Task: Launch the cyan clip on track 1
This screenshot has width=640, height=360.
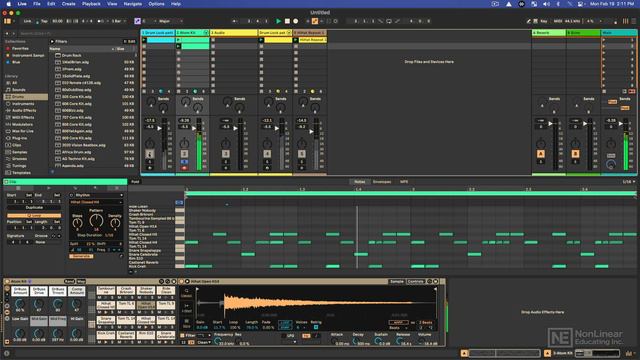Action: point(144,40)
